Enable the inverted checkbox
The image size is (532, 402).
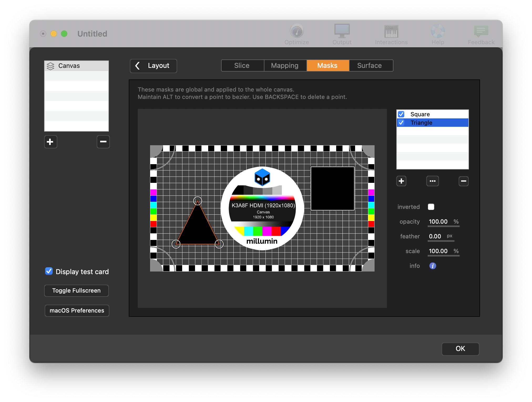(431, 207)
